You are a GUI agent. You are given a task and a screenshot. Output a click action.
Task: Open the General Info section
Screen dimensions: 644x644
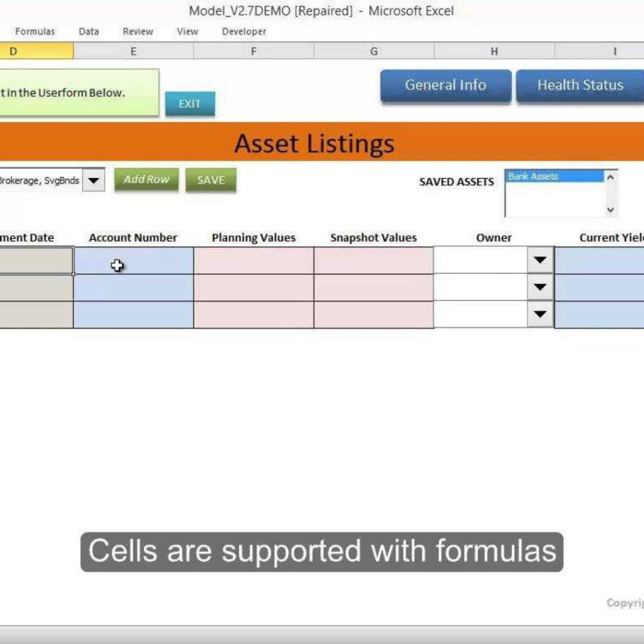tap(445, 85)
